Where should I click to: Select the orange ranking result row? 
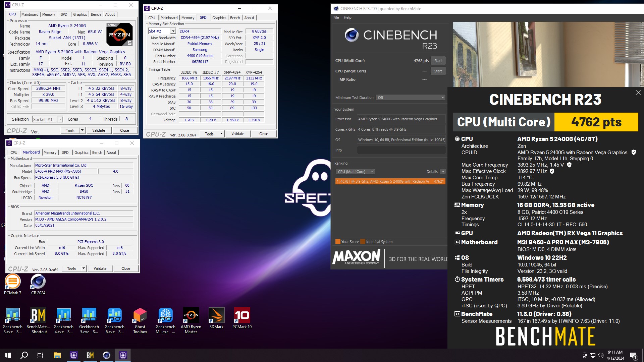pos(390,181)
